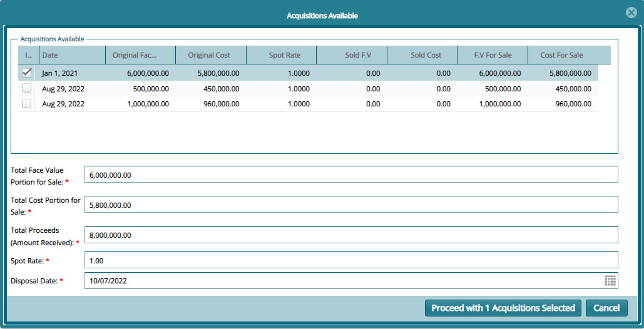
Task: Focus the Spot Rate input field
Action: pos(351,260)
